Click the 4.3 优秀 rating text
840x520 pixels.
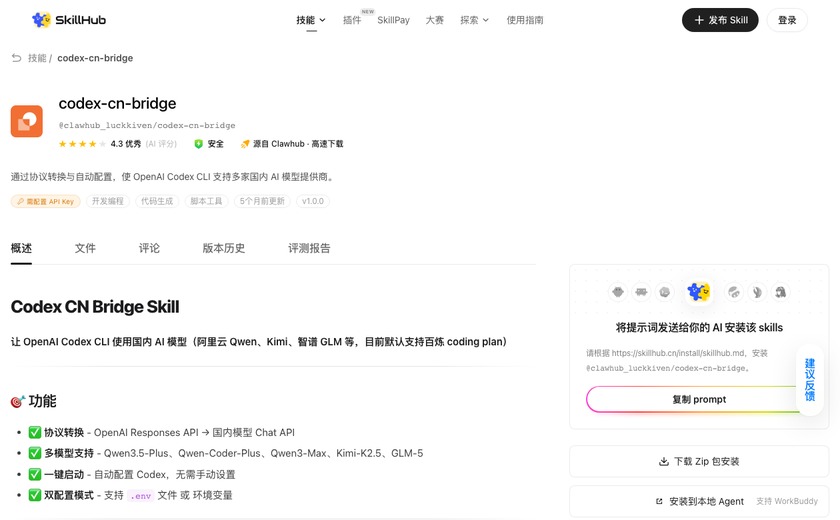pos(126,144)
